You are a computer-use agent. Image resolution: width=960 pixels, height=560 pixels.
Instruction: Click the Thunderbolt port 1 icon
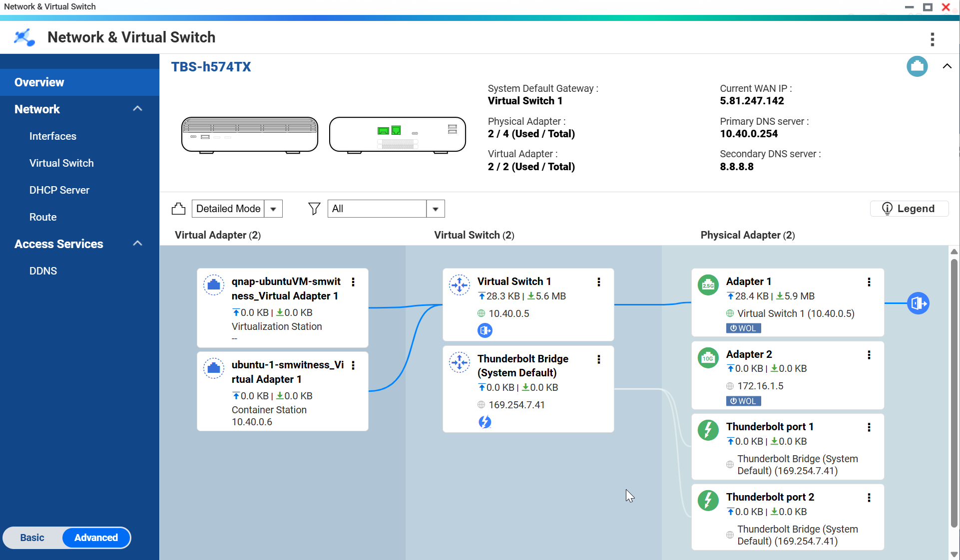click(708, 430)
